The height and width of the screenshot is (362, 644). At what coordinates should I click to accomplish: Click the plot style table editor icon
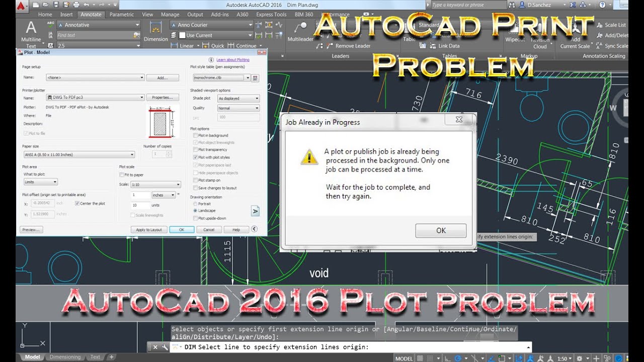click(255, 78)
